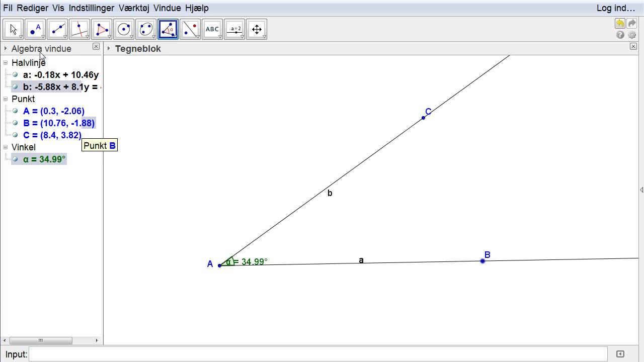
Task: Select the Angle tool
Action: pos(168,29)
